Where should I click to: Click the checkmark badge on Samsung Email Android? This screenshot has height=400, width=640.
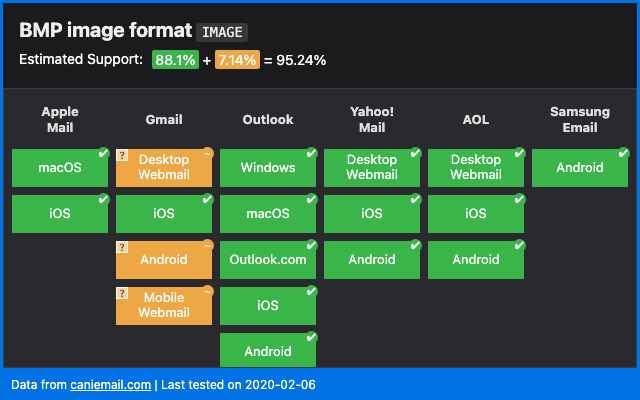tap(623, 153)
